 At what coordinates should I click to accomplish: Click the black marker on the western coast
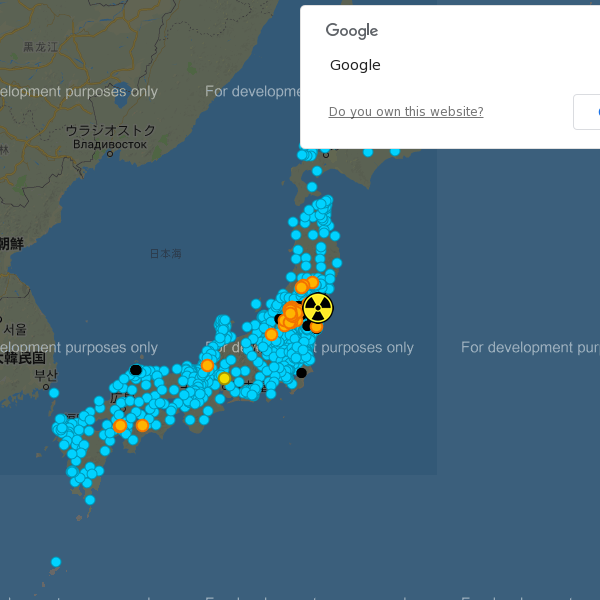click(136, 370)
